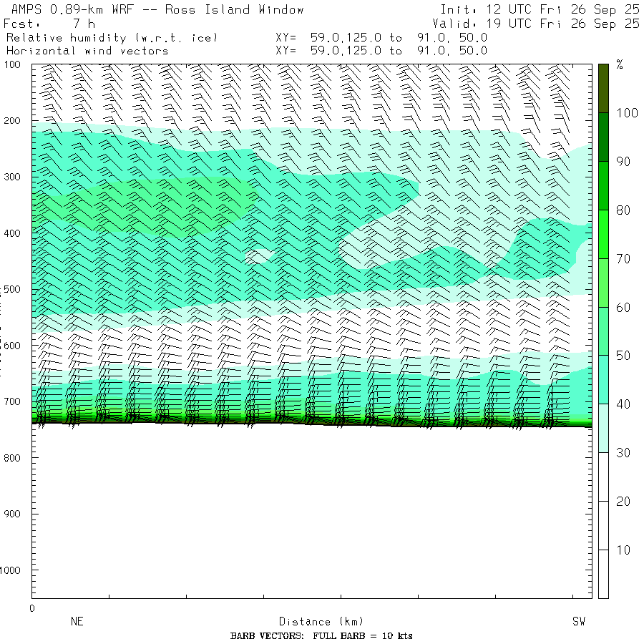Viewport: 644px width, 644px height.
Task: Click the pressure axis label 300
Action: (12, 177)
